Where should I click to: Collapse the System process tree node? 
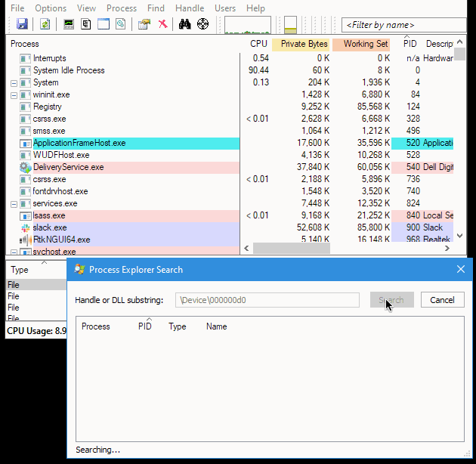pyautogui.click(x=14, y=83)
